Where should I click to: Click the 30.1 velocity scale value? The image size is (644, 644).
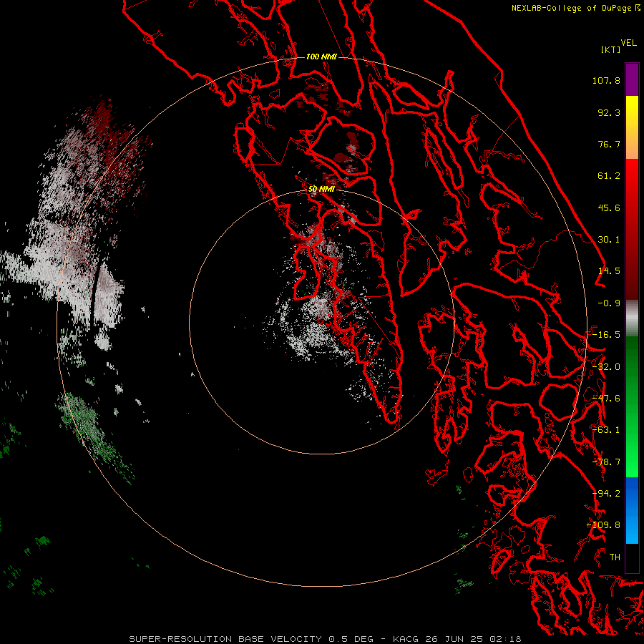[x=609, y=240]
